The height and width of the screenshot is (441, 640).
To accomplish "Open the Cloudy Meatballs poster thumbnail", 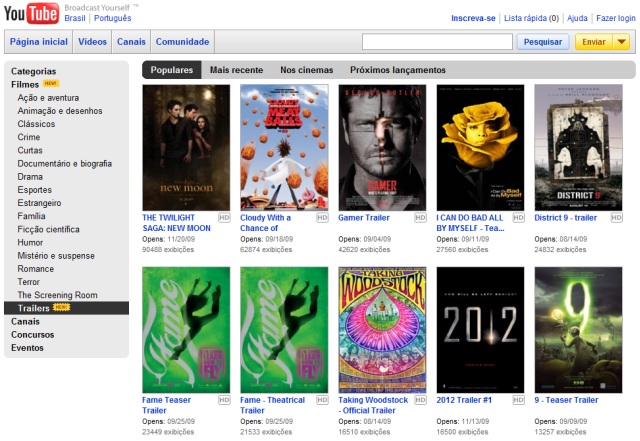I will 284,147.
